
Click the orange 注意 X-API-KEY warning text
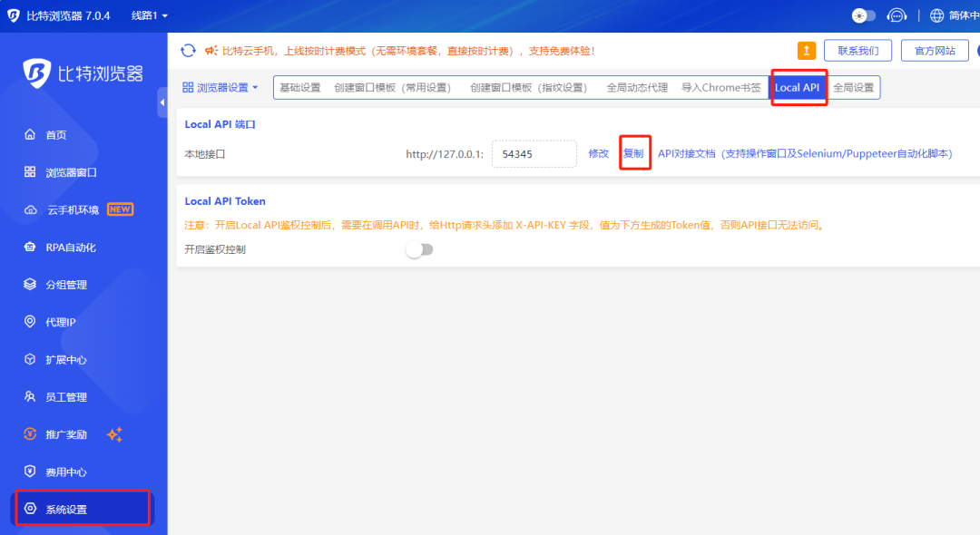pyautogui.click(x=505, y=225)
